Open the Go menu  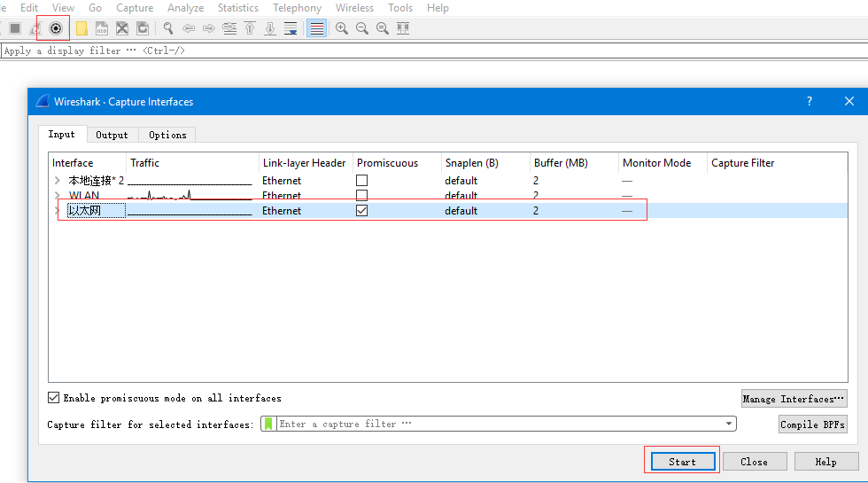pyautogui.click(x=96, y=8)
